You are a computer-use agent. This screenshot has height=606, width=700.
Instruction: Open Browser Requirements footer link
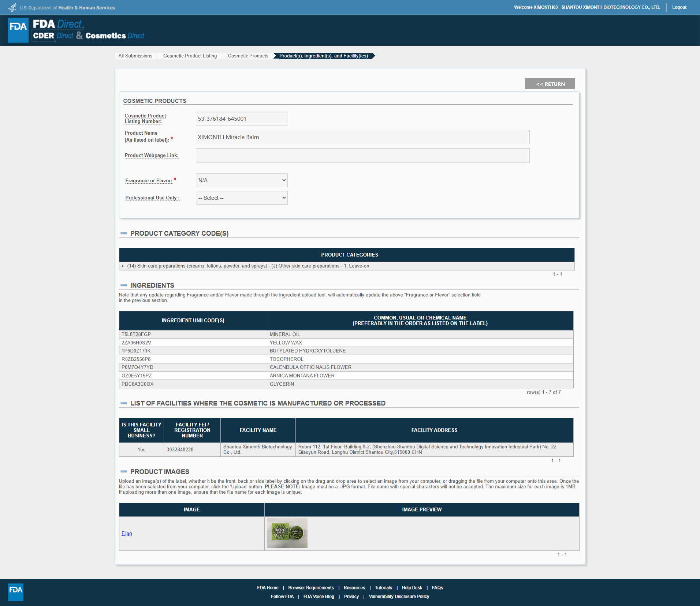pos(311,588)
